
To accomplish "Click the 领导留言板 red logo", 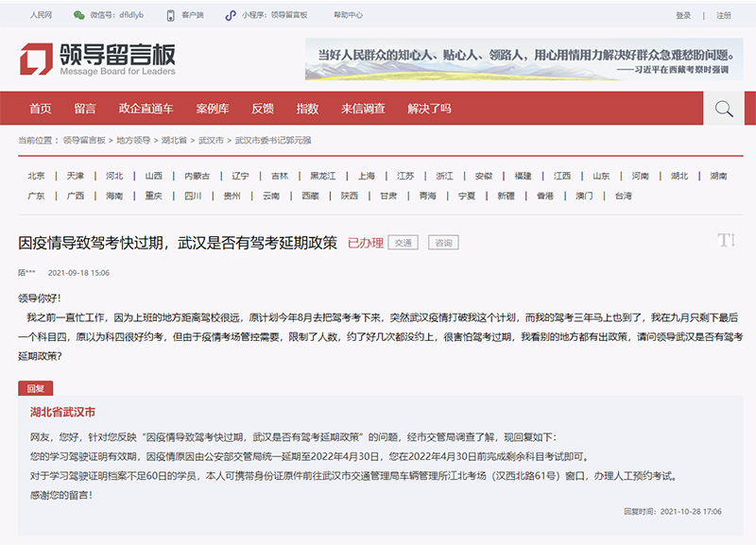I will point(37,59).
